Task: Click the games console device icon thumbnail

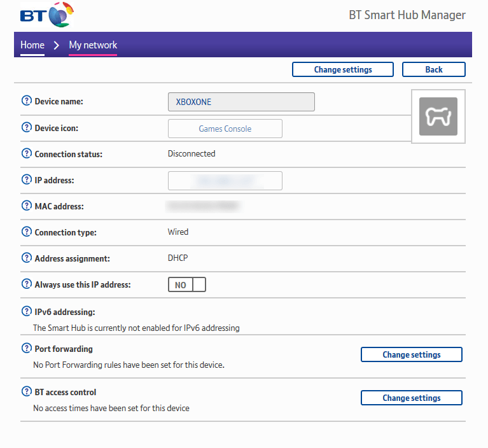Action: click(x=438, y=116)
